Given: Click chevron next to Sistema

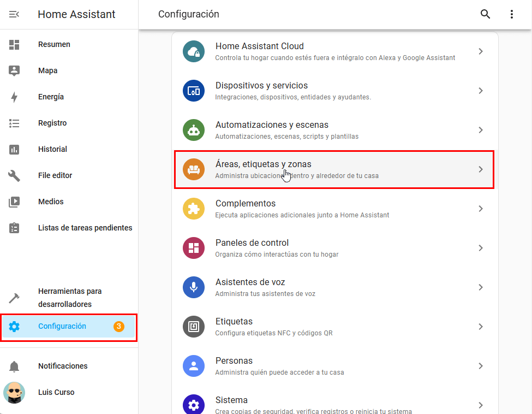Looking at the screenshot, I should click(480, 405).
